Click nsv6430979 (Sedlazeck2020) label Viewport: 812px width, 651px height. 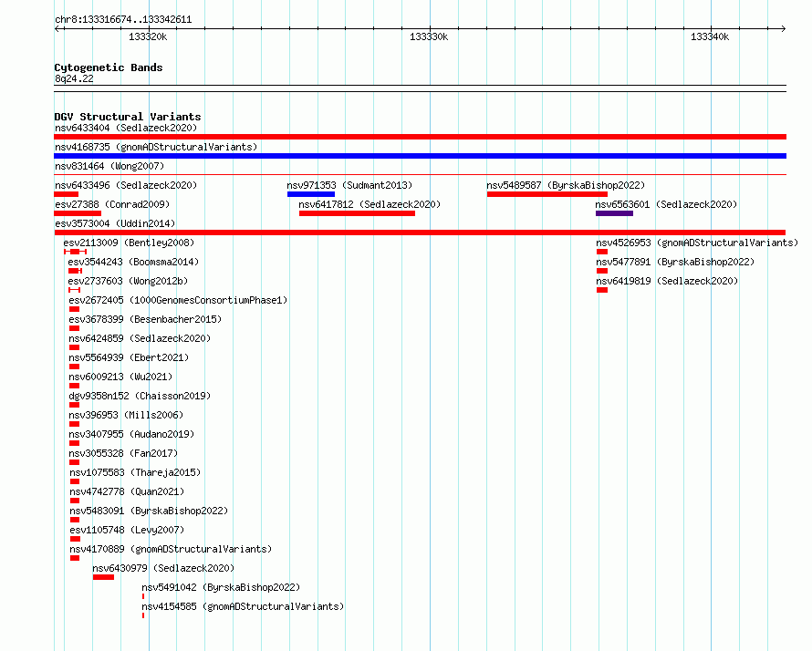163,568
